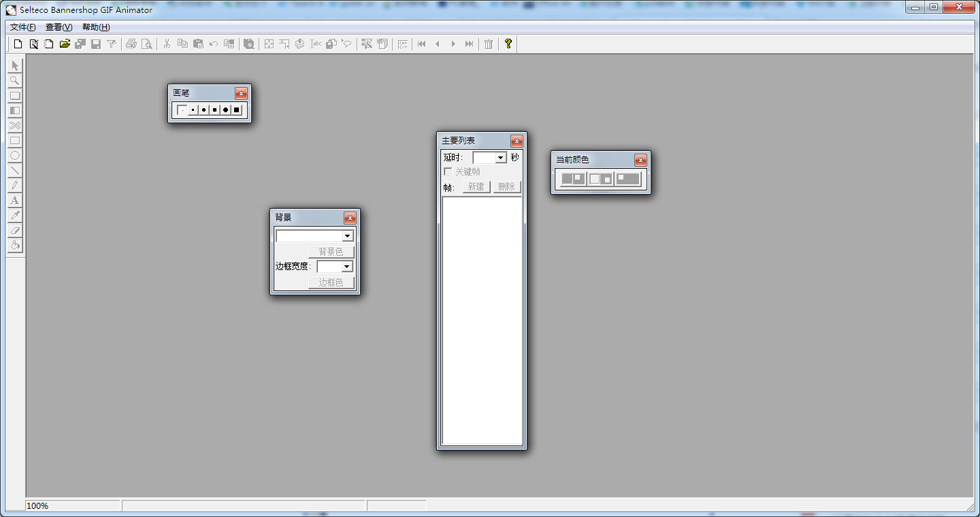Select the paint bucket fill tool
The image size is (980, 517).
click(x=15, y=246)
